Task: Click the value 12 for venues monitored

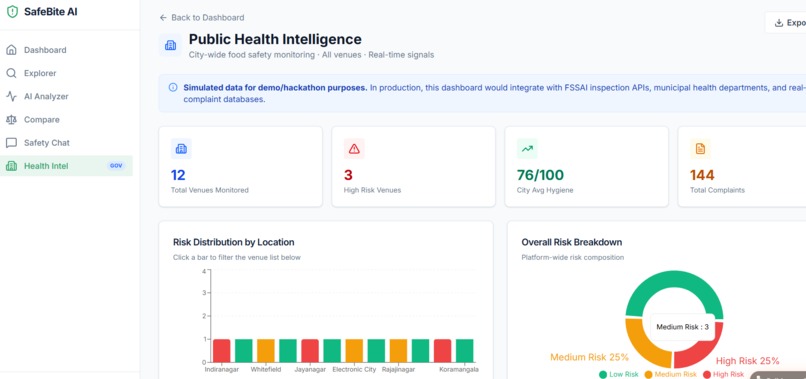Action: [178, 175]
